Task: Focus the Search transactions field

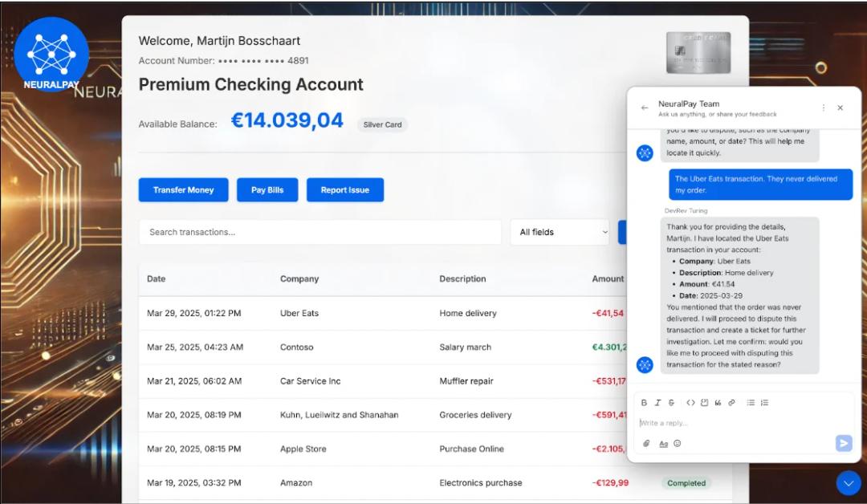Action: coord(320,232)
